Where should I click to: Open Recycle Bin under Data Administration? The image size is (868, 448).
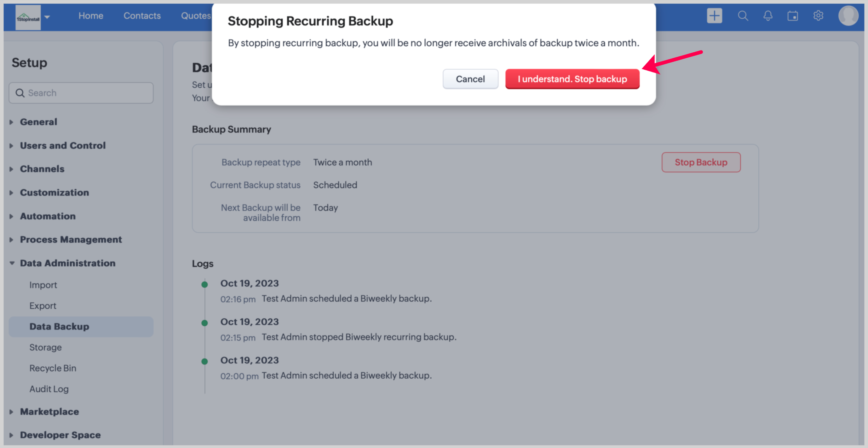53,368
